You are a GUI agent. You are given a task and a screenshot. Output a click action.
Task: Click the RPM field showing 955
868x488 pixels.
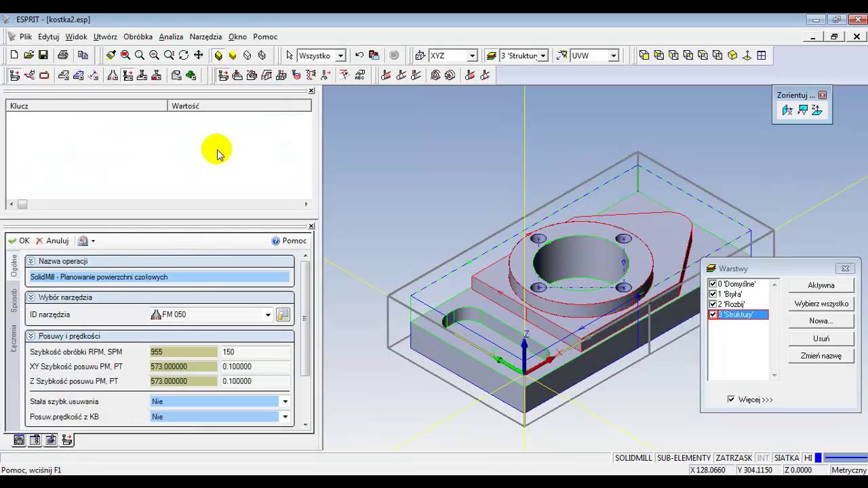pyautogui.click(x=184, y=352)
